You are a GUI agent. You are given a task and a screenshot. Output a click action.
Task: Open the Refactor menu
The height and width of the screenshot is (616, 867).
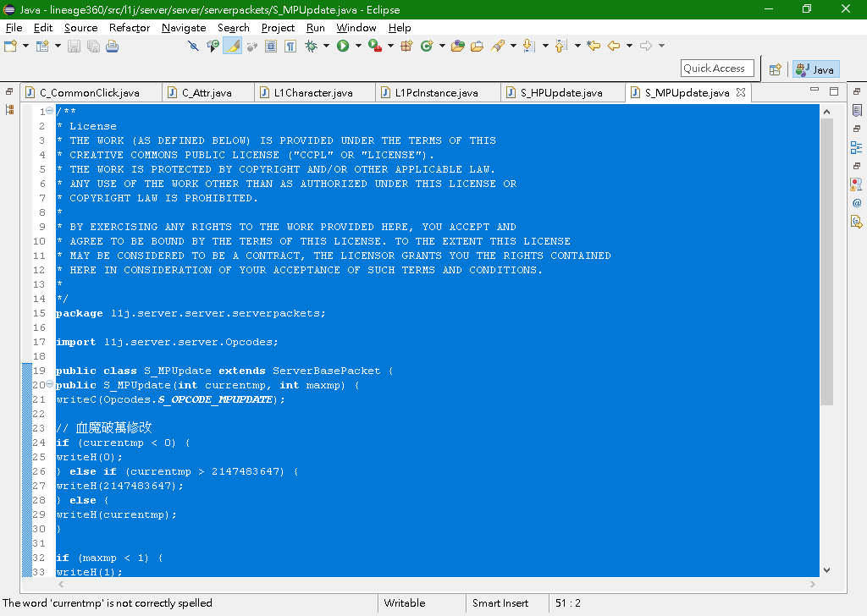point(130,28)
